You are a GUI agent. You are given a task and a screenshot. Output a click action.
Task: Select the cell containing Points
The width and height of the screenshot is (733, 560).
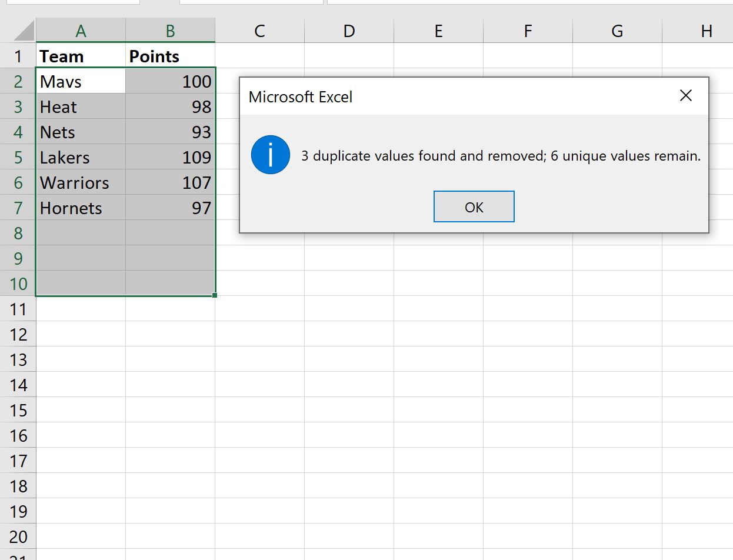click(x=170, y=56)
